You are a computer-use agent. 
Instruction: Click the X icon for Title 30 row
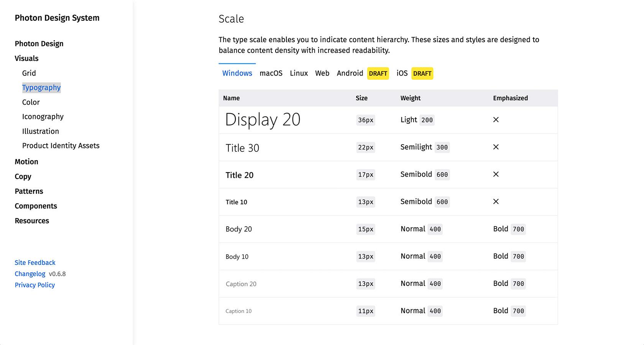(496, 147)
